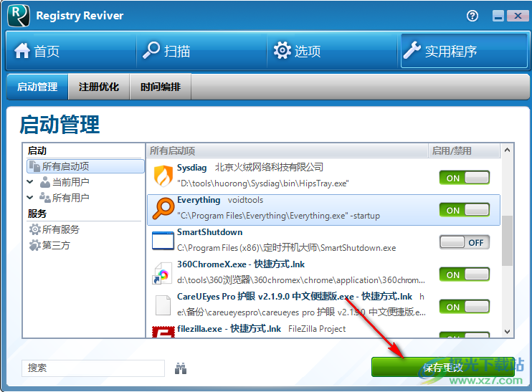Toggle the Everything startup switch

coord(464,210)
